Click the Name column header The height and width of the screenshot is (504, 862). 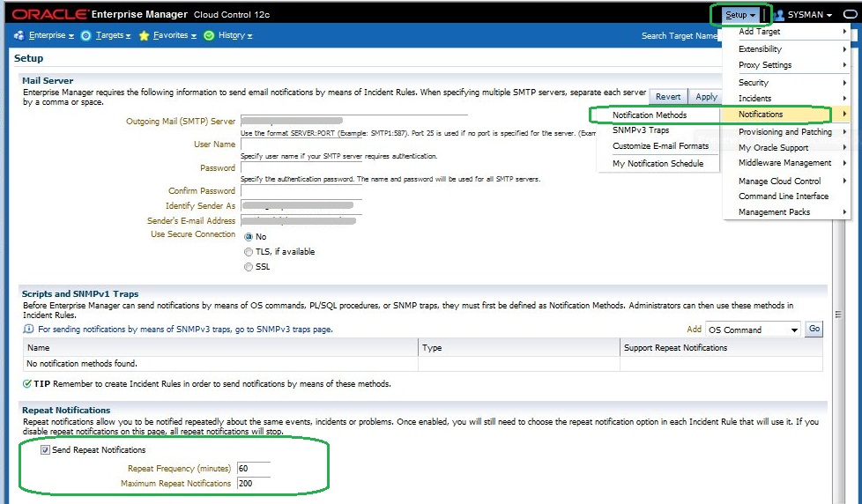point(220,348)
